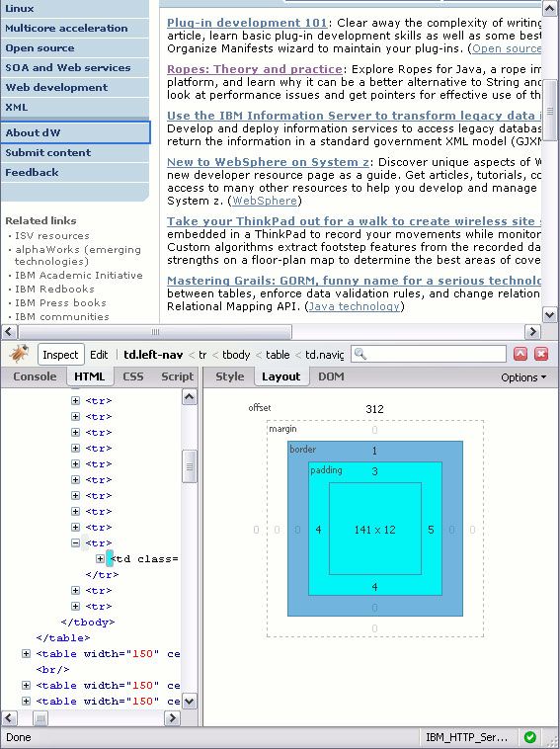Open the Plug-in development 101 article link
Viewport: 560px width, 749px height.
pyautogui.click(x=247, y=23)
